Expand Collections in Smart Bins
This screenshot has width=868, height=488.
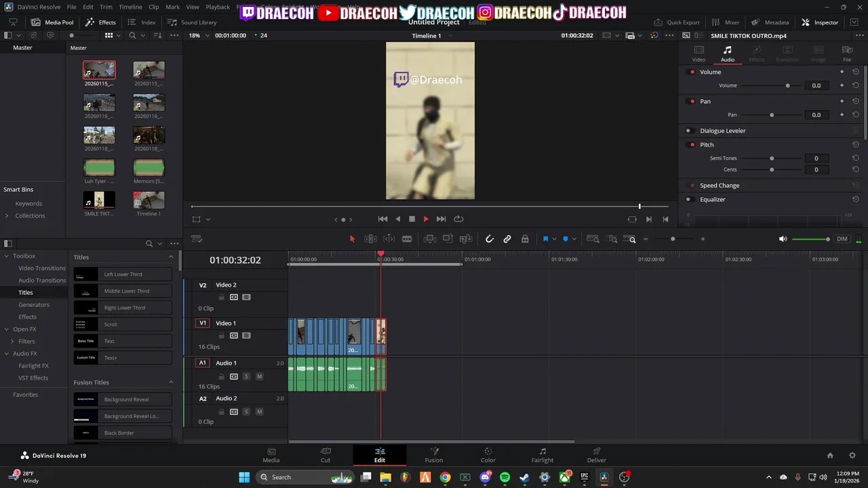tap(7, 216)
